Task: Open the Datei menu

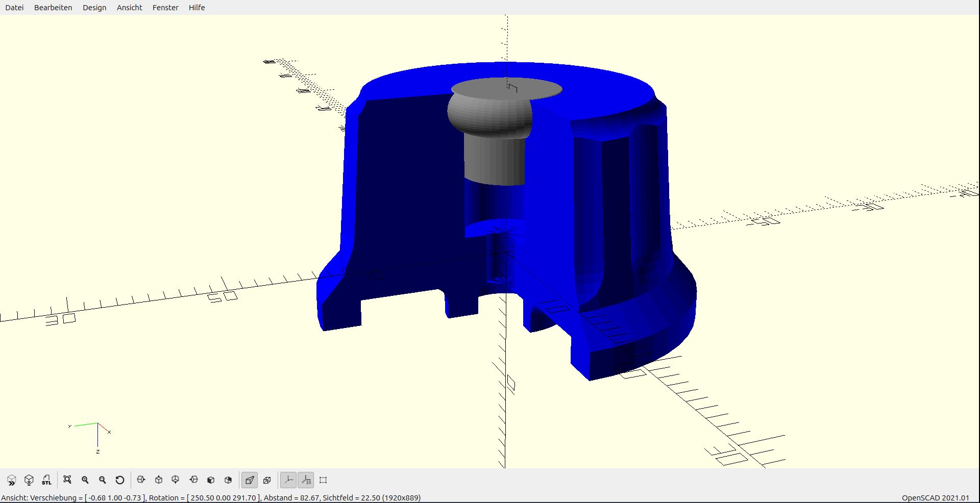Action: coord(14,8)
